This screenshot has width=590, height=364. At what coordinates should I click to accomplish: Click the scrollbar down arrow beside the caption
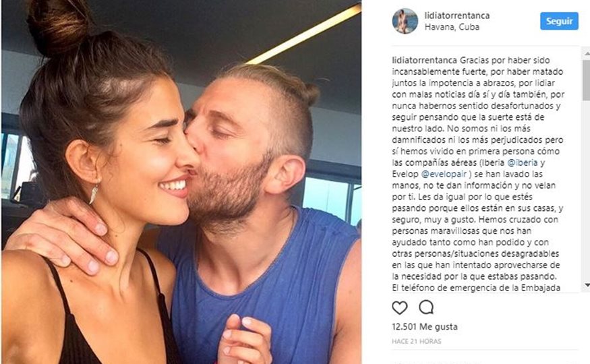point(587,285)
